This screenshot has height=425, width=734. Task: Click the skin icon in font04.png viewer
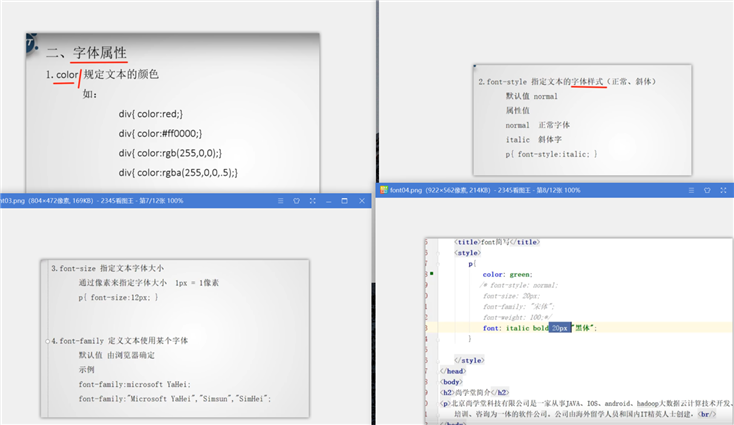pyautogui.click(x=707, y=191)
